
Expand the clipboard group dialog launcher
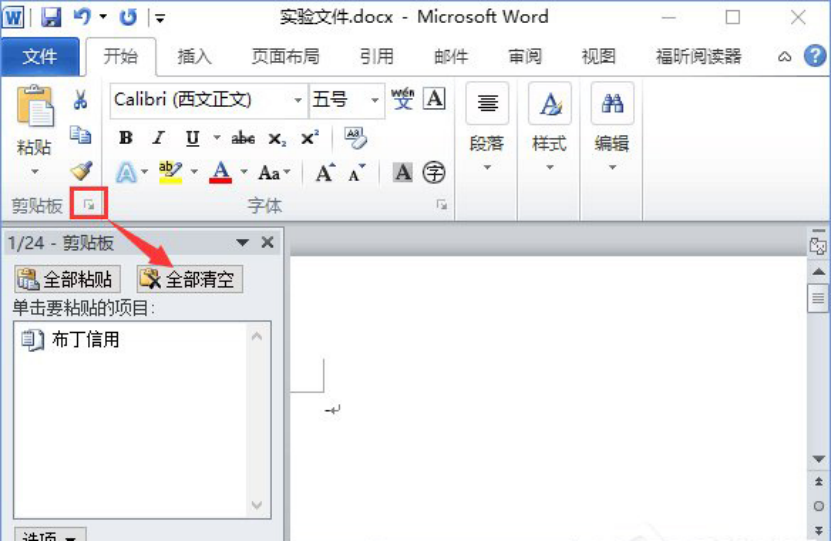click(x=89, y=205)
